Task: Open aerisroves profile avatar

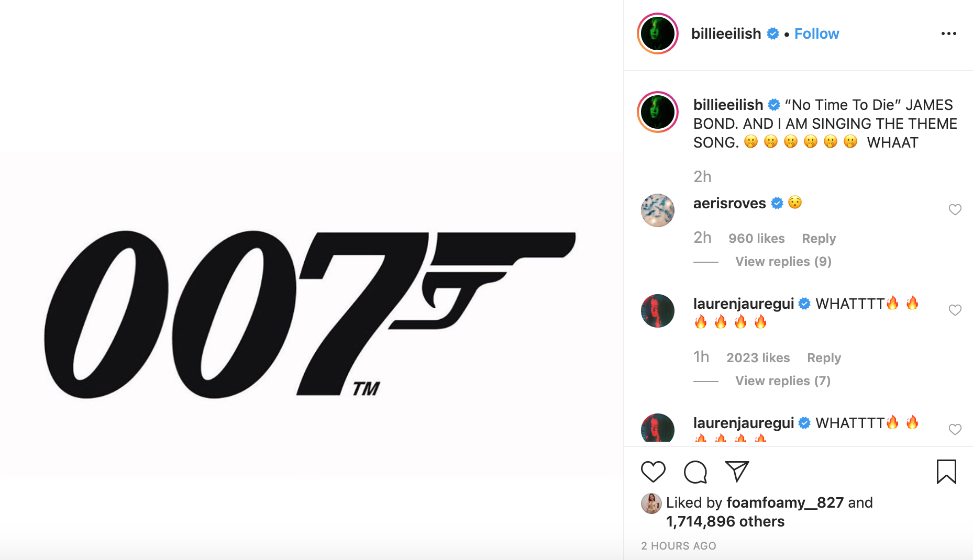Action: (658, 210)
